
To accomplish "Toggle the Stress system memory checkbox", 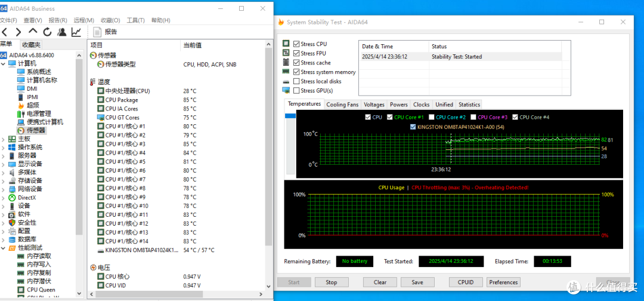I will click(x=296, y=72).
